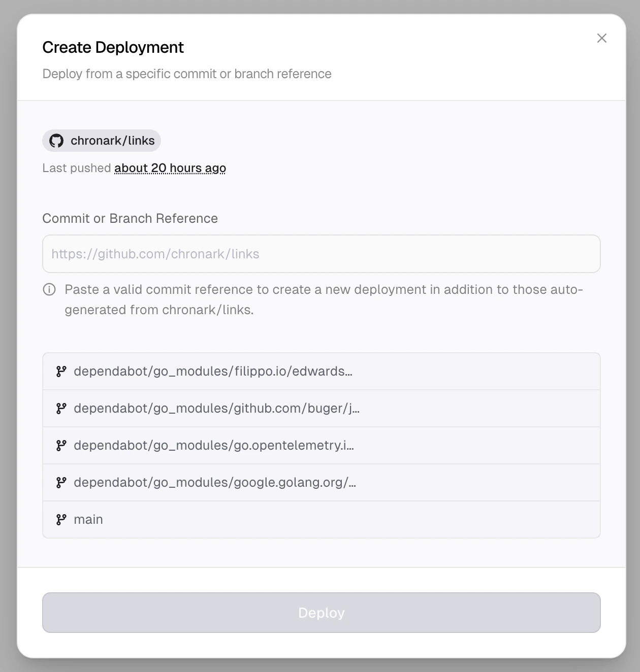Select the dependabot filippo.io/edwards branch
Viewport: 640px width, 672px height.
[x=213, y=371]
